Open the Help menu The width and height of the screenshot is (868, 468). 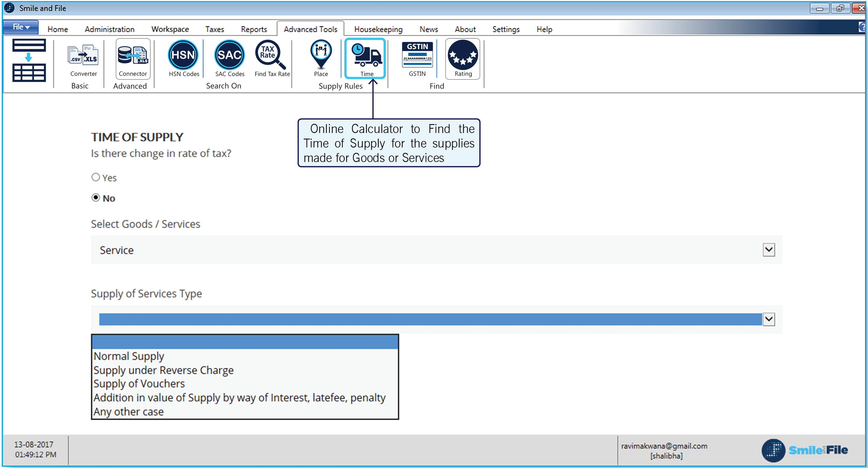point(544,29)
